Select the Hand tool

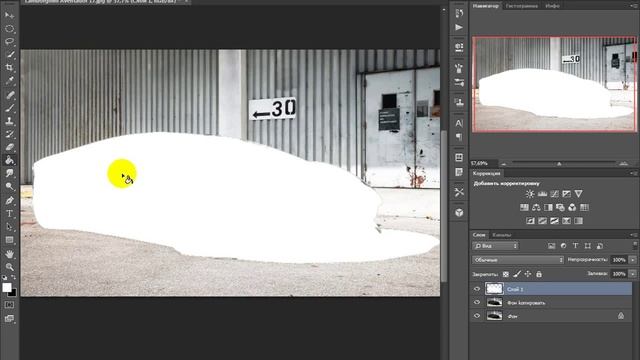(x=9, y=254)
